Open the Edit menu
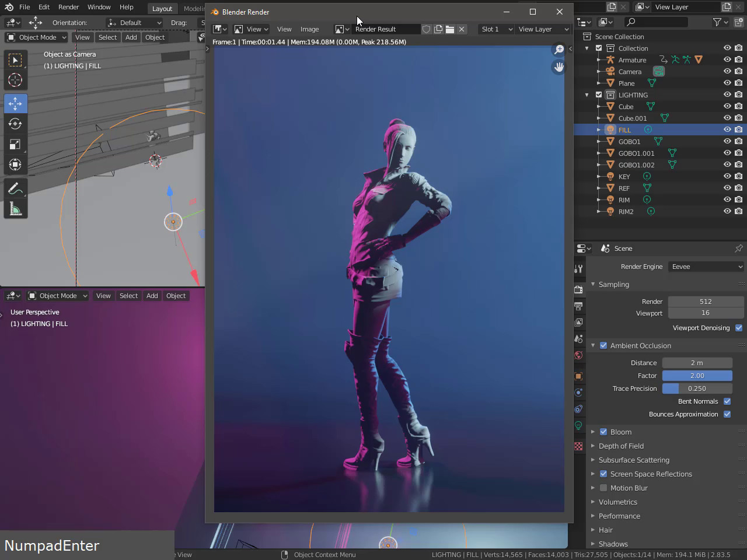Viewport: 747px width, 560px height. click(44, 7)
